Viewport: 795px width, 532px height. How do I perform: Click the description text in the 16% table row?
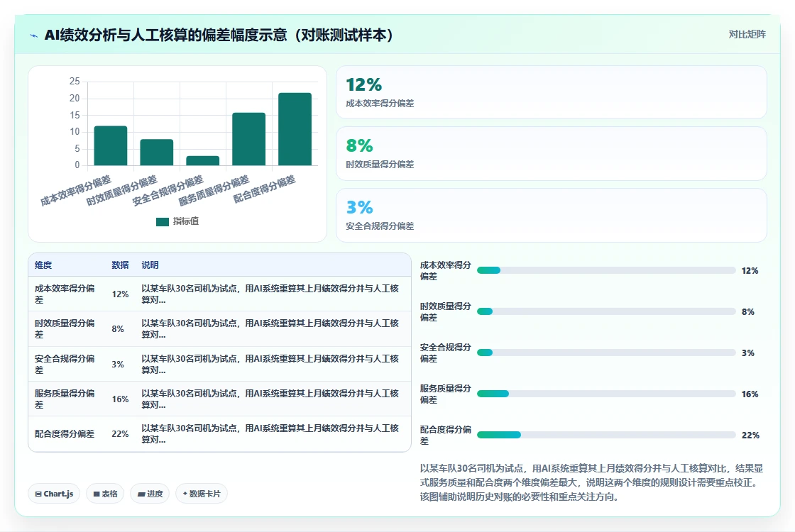click(x=270, y=399)
